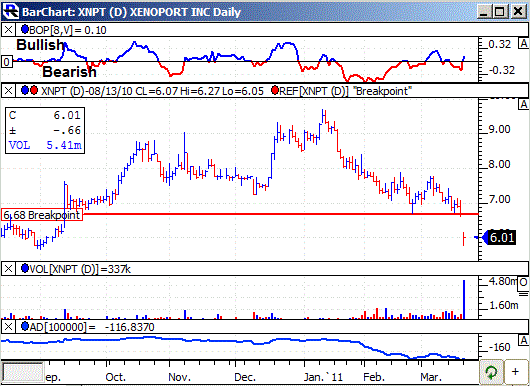Close the VOL volume pane
530x386 pixels.
tap(8, 269)
